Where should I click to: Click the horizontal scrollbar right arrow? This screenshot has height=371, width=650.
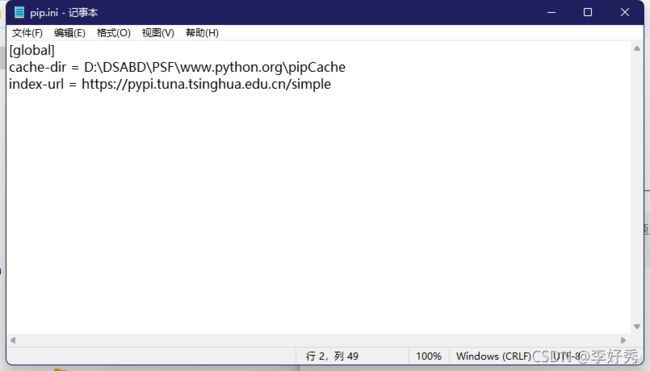[623, 340]
